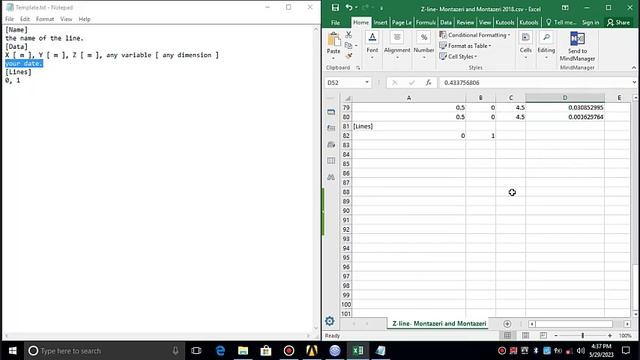Click the Tell me search box
The image size is (640, 360).
[561, 22]
